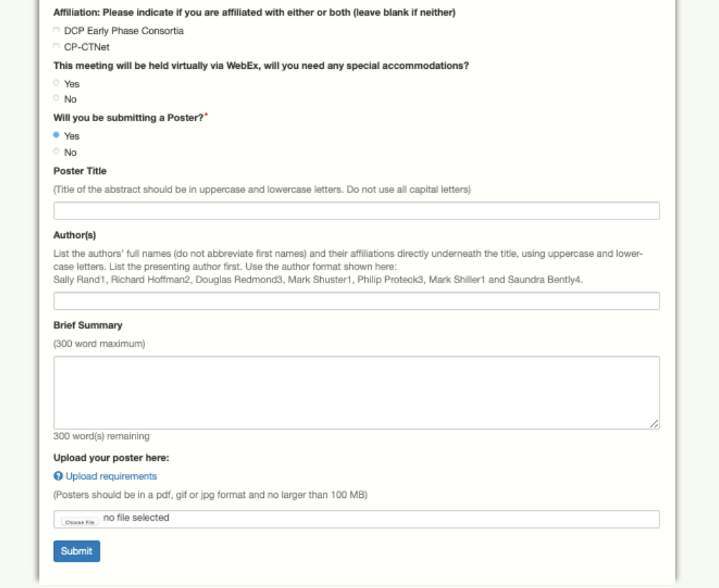Submit the form with the Submit button
Viewport: 719px width, 588px height.
(x=77, y=551)
